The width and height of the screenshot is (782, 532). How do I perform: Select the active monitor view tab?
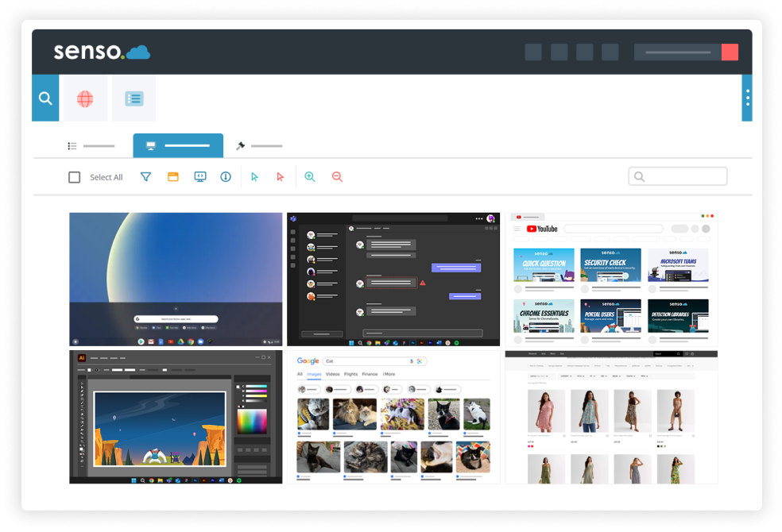pyautogui.click(x=178, y=146)
